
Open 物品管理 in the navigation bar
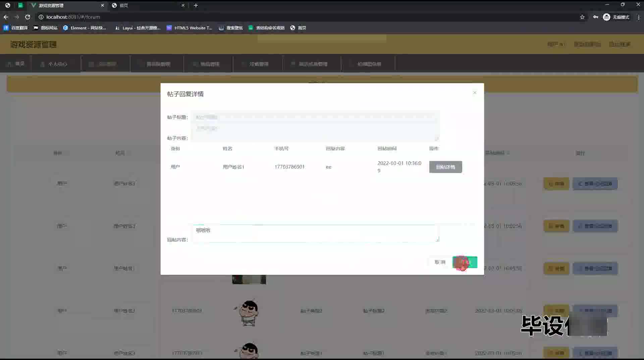208,64
